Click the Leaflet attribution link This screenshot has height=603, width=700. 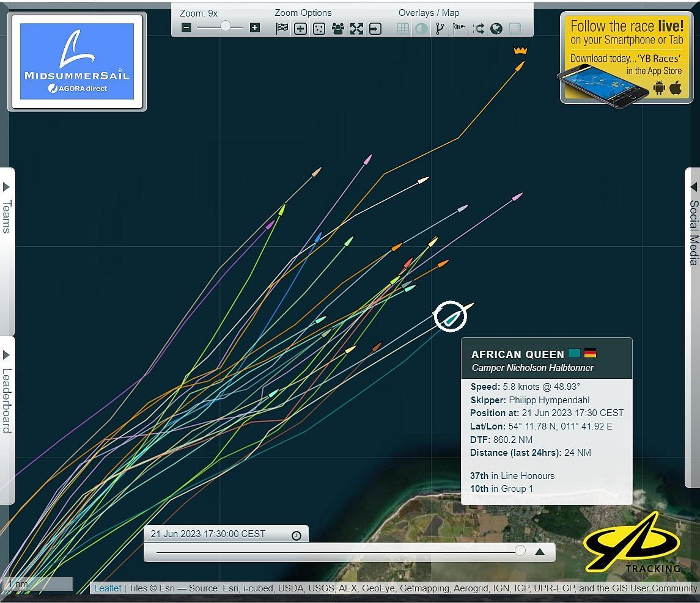point(108,588)
